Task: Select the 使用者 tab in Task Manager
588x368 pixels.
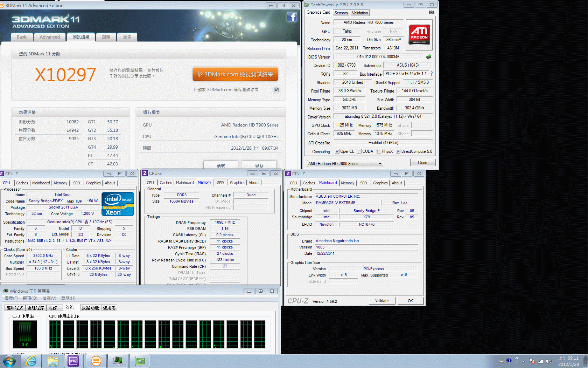Action: [109, 308]
